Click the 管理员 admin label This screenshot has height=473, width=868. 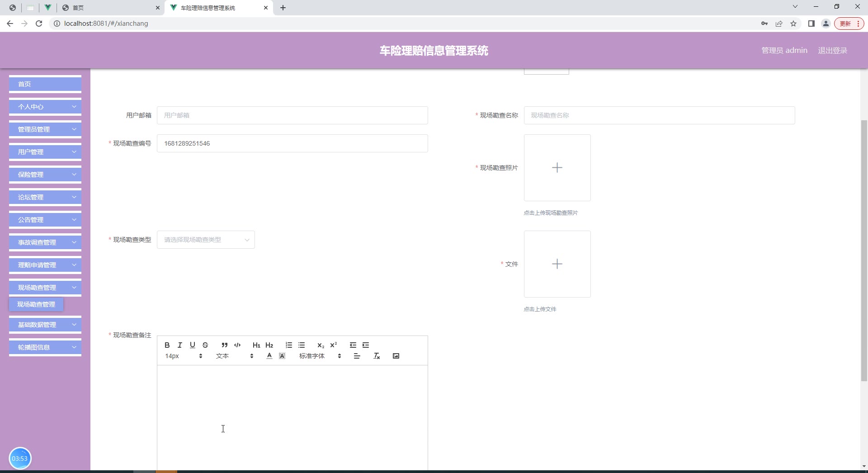[x=784, y=50]
